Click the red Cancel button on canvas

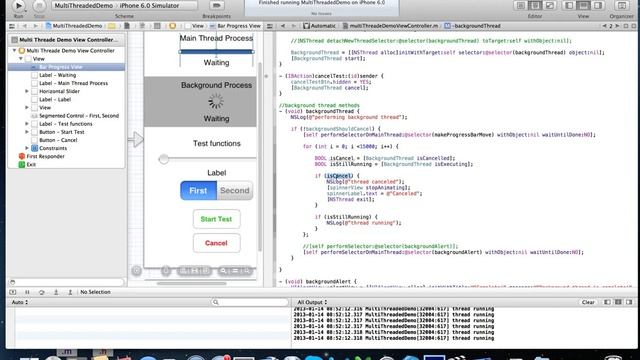[x=216, y=243]
